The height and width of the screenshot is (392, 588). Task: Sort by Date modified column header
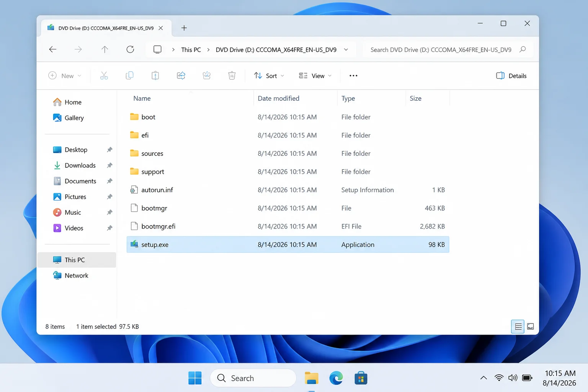point(279,98)
